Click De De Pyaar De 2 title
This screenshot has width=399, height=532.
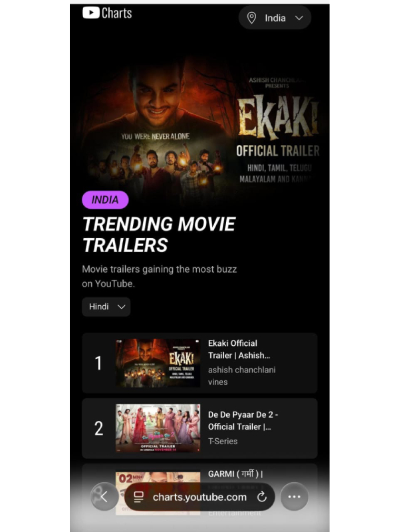[243, 420]
